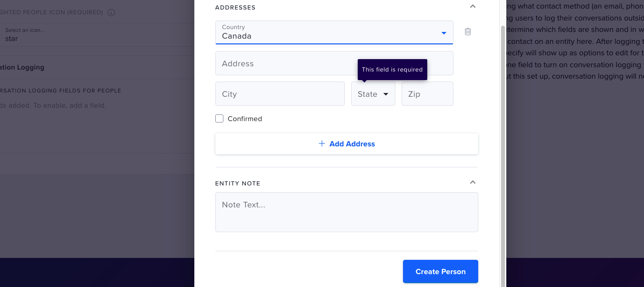Open the State dropdown
This screenshot has height=287, width=644.
[x=373, y=94]
